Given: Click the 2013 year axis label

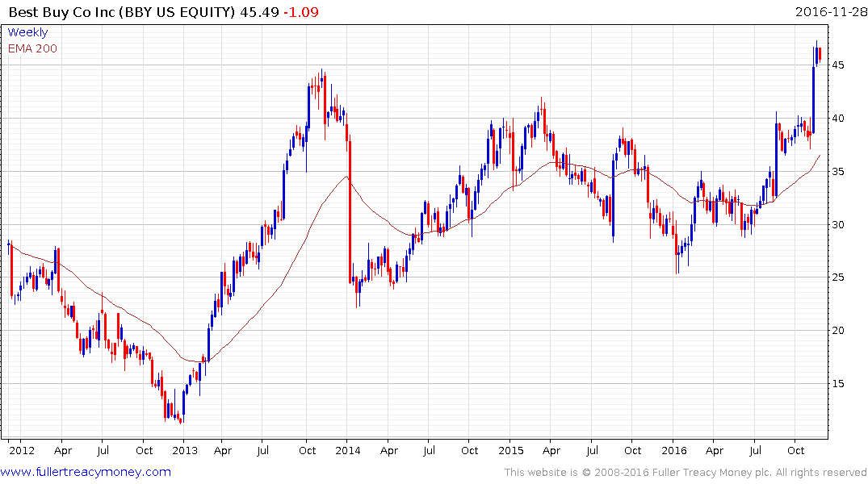Looking at the screenshot, I should point(185,450).
